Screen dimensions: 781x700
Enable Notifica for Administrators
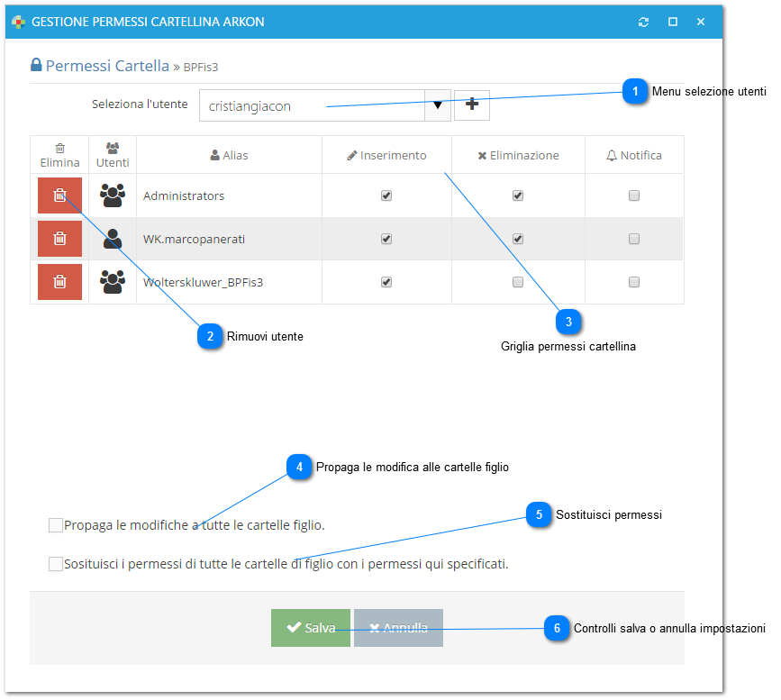[x=634, y=195]
